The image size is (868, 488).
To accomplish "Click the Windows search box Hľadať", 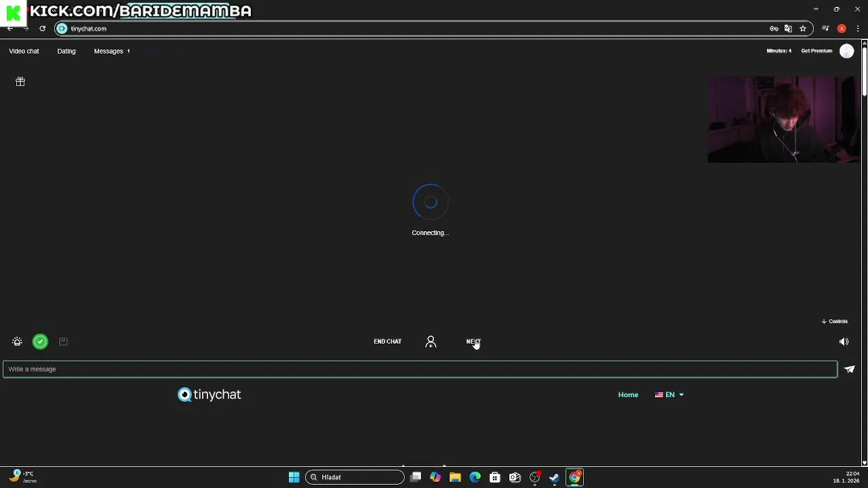I will coord(355,477).
